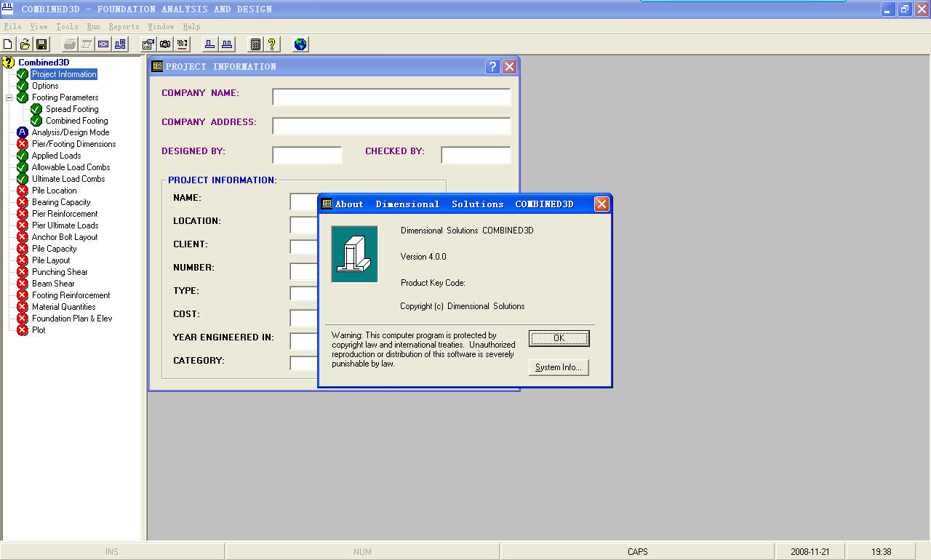Select Combined Footing tree item
931x560 pixels.
pos(76,121)
